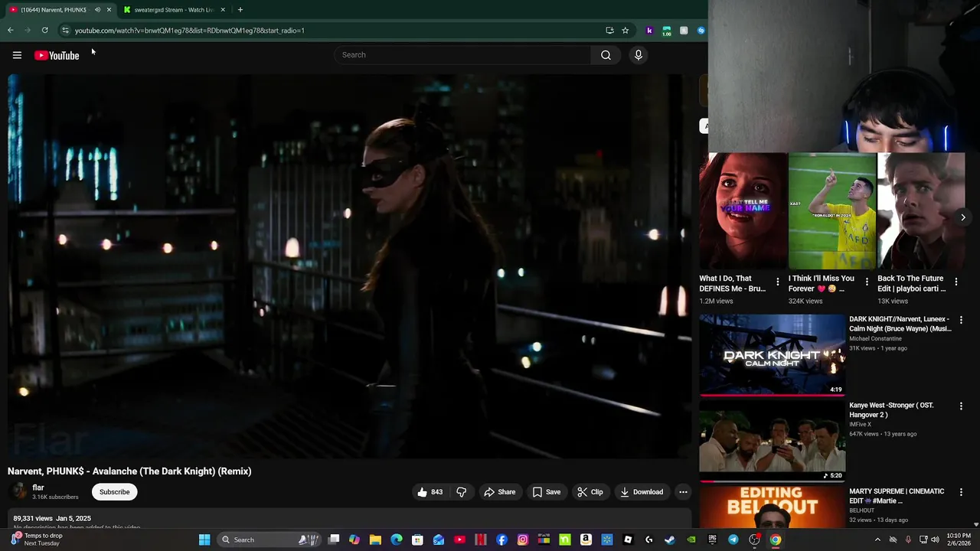Click the search magnifier button

606,55
